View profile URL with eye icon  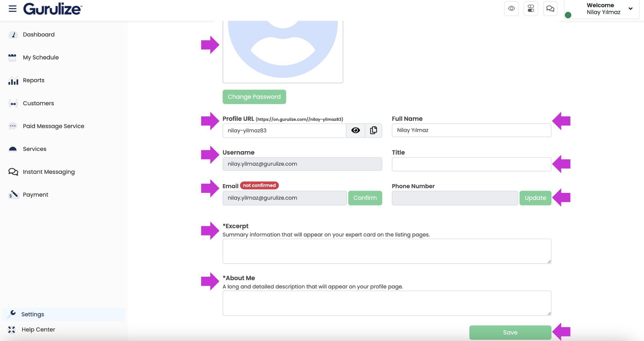click(355, 130)
